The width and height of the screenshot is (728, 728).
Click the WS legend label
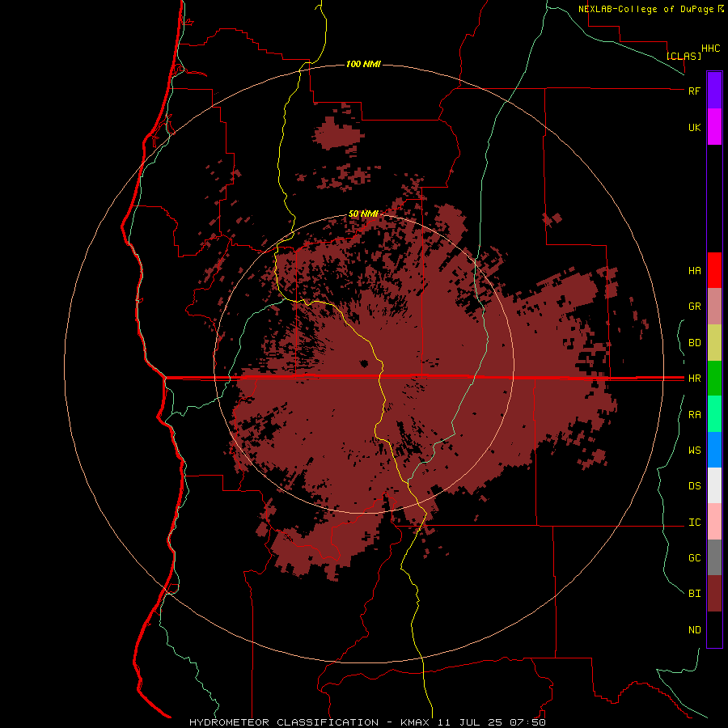(x=694, y=451)
